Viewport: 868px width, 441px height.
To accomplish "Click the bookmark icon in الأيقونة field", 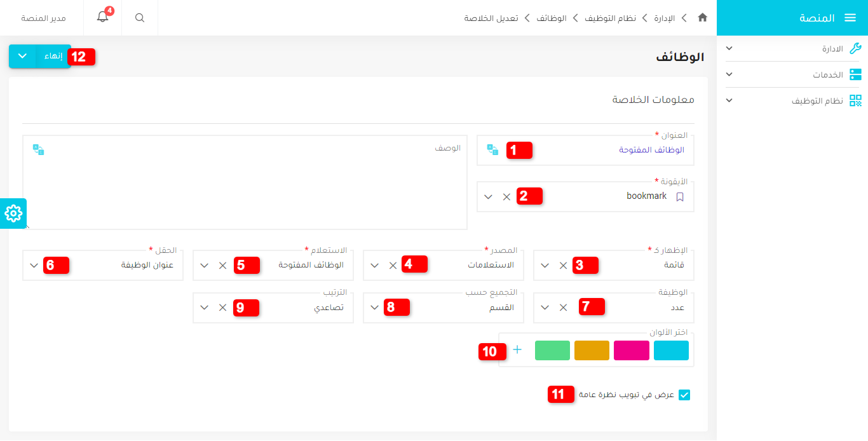I will (x=681, y=197).
